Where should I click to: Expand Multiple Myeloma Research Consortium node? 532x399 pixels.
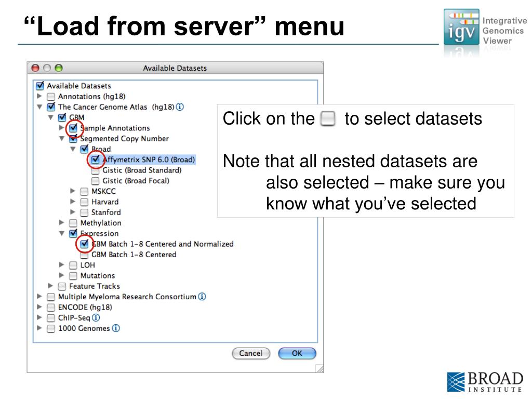click(x=39, y=296)
